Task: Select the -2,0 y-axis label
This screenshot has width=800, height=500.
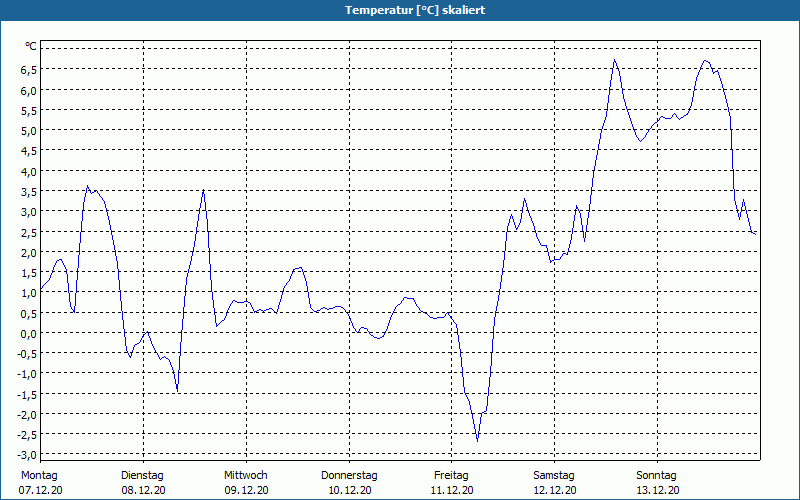Action: [27, 414]
